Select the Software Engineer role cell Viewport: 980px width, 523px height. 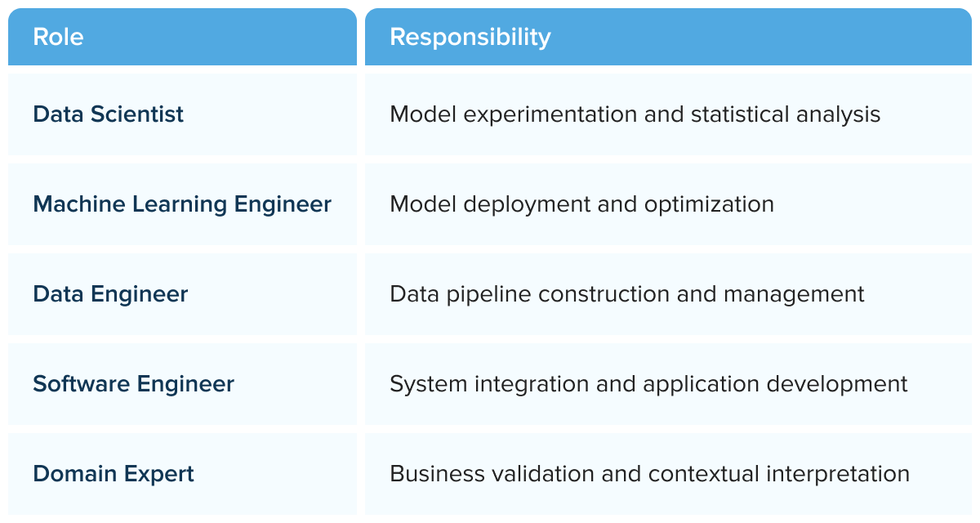(182, 383)
